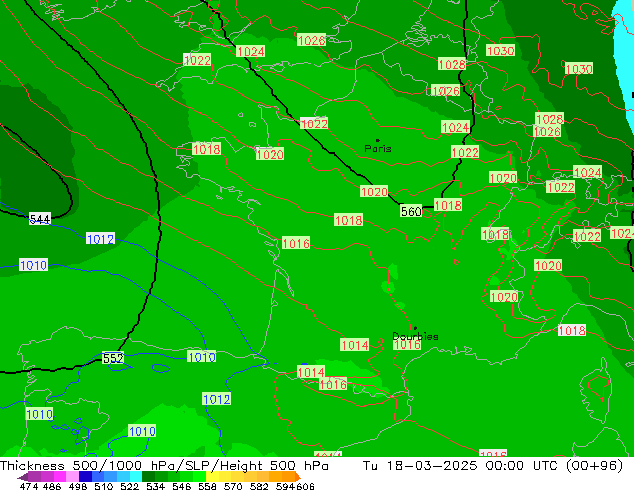Click the legend value 582

click(x=259, y=486)
